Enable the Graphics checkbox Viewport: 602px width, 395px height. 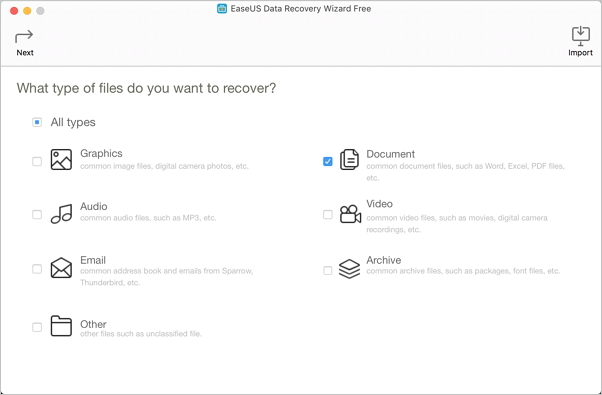pyautogui.click(x=37, y=161)
